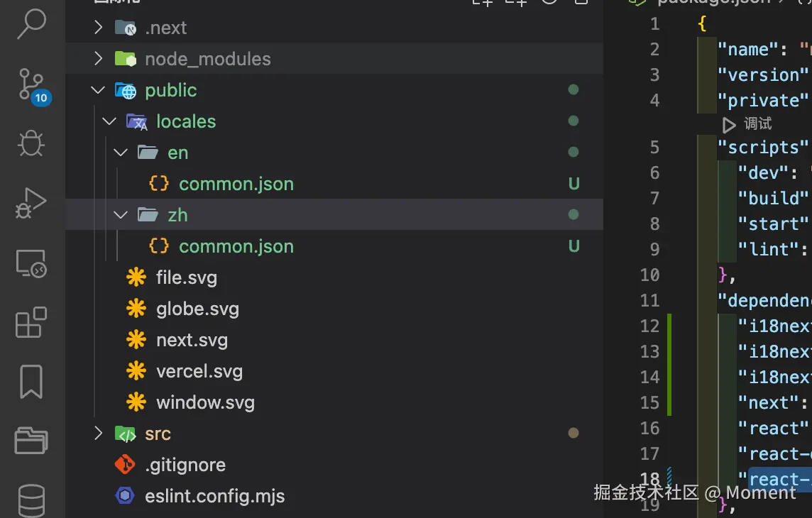Open the Project Manager folders icon
The width and height of the screenshot is (812, 518).
[x=31, y=440]
